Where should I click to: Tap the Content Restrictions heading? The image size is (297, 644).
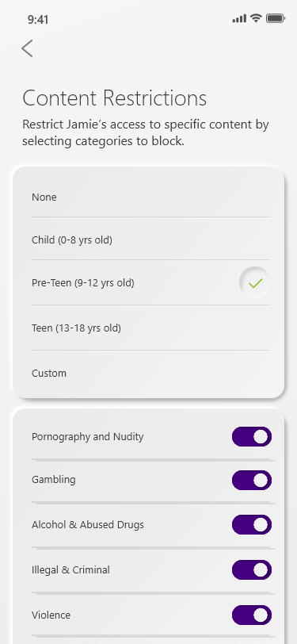(x=115, y=98)
